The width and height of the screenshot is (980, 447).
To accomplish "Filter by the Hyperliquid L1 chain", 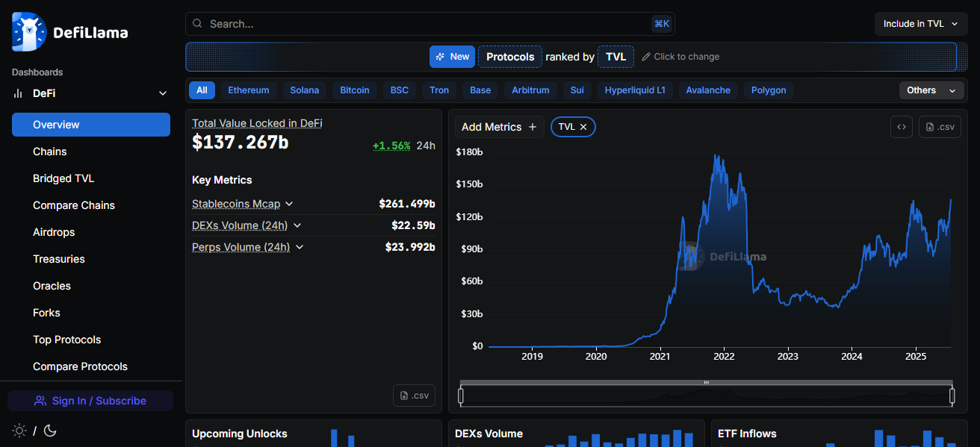I will pyautogui.click(x=635, y=90).
